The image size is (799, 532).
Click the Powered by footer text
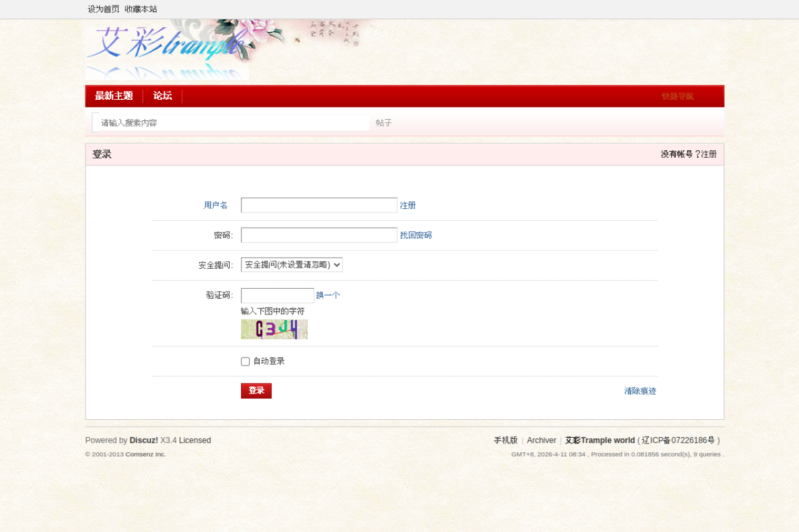coord(106,440)
